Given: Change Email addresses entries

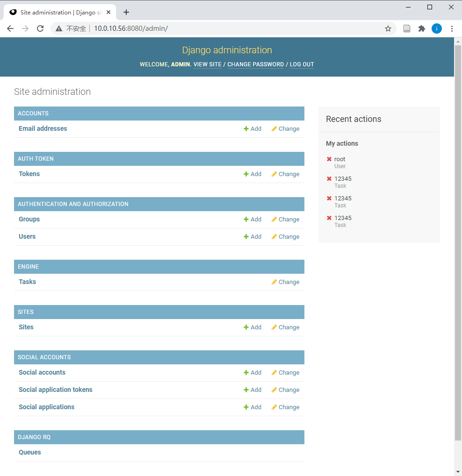Looking at the screenshot, I should 285,129.
